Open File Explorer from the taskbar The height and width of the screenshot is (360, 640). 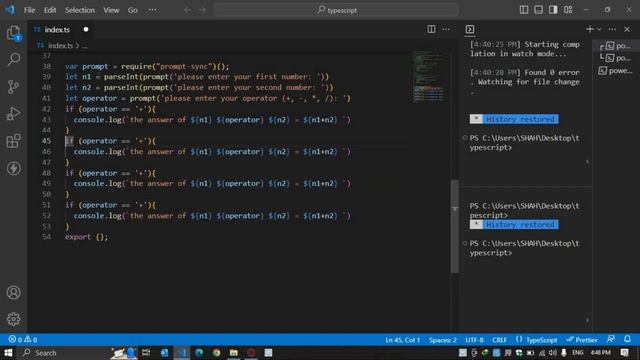(x=233, y=353)
